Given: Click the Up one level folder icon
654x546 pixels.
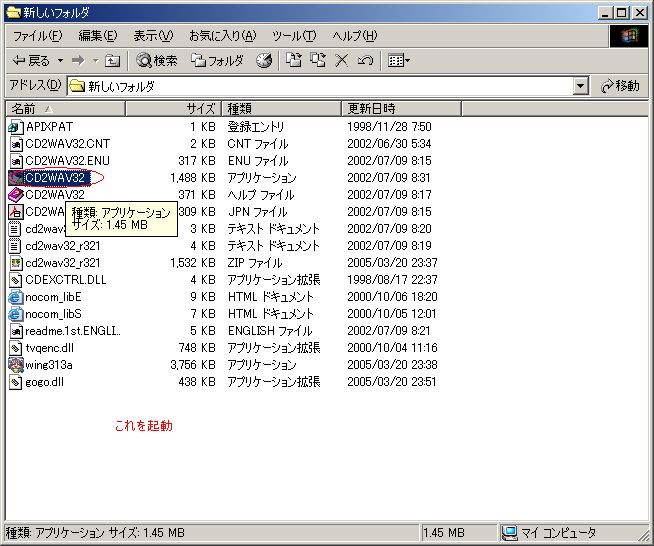Looking at the screenshot, I should coord(113,61).
